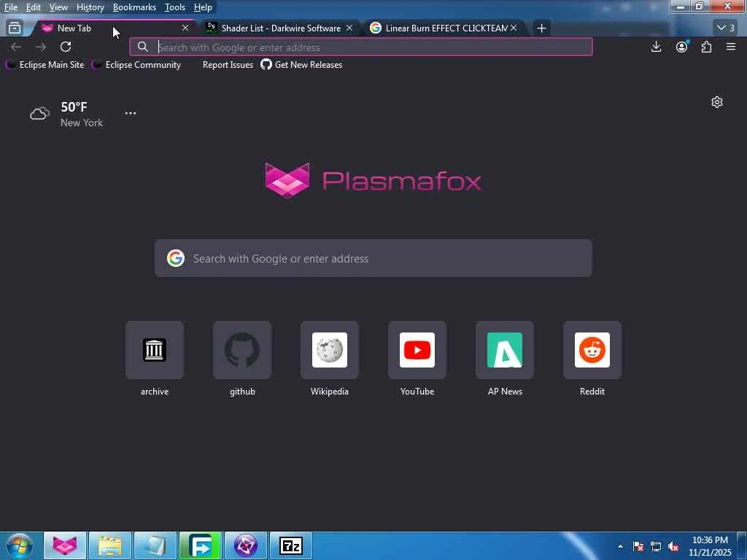Open the Downloads panel icon
Screen dimensions: 747x560
[x=656, y=47]
